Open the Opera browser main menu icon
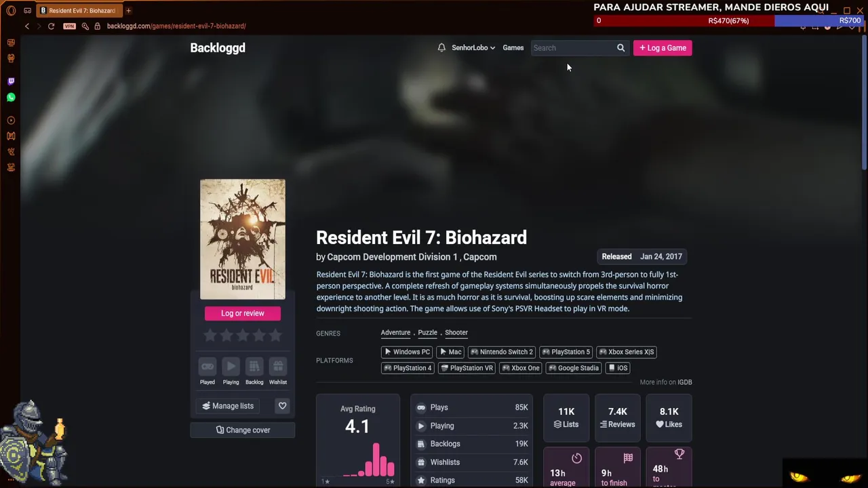 pyautogui.click(x=11, y=10)
